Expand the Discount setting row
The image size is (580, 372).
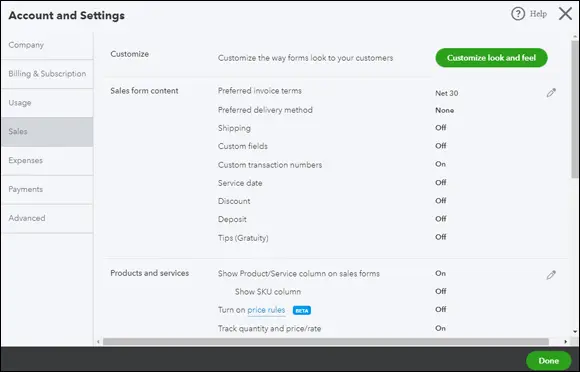pyautogui.click(x=332, y=201)
